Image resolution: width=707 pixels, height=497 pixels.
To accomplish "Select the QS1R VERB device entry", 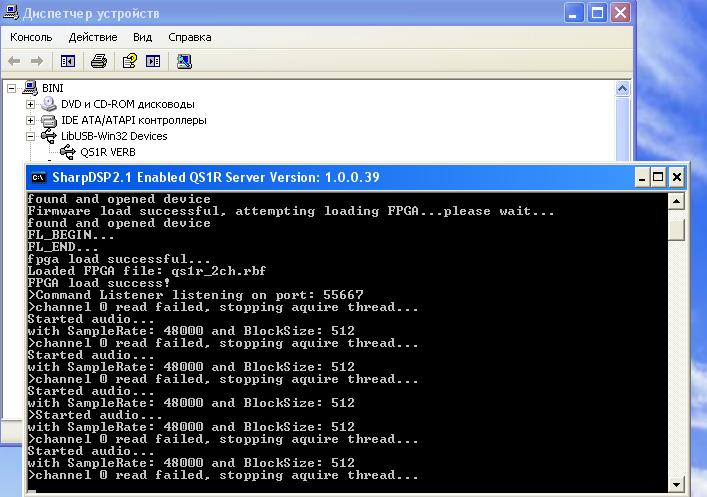I will [x=108, y=152].
